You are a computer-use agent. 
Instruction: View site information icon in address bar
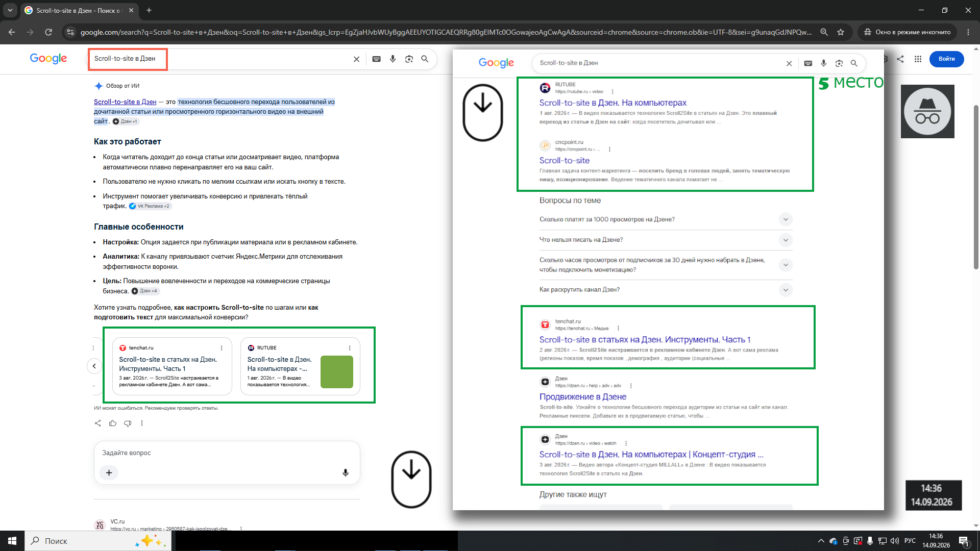point(70,32)
